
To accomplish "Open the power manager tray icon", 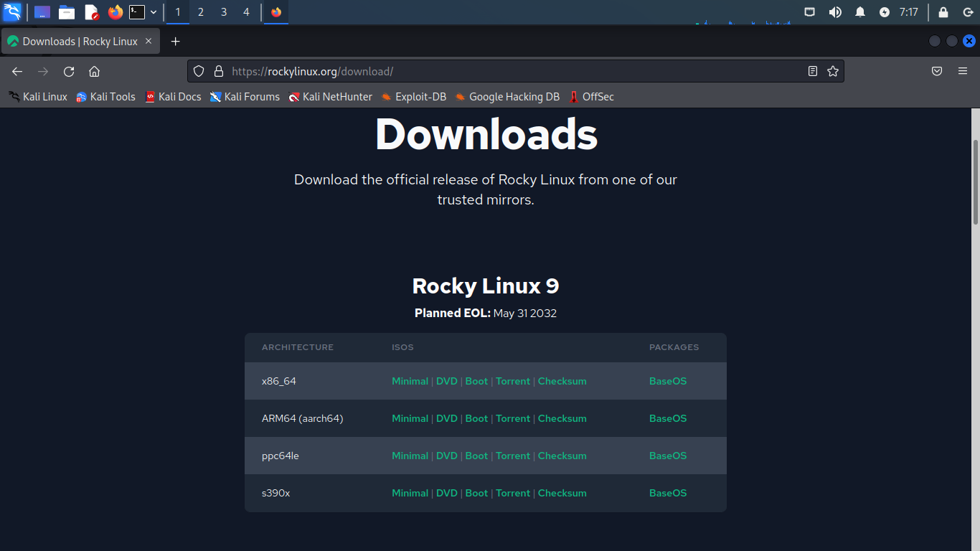I will coord(885,12).
